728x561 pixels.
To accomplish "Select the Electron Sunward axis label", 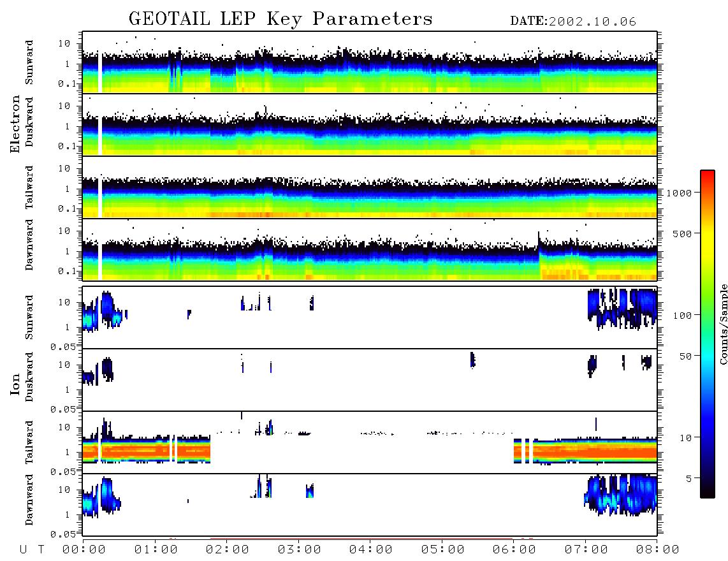I will tap(29, 62).
